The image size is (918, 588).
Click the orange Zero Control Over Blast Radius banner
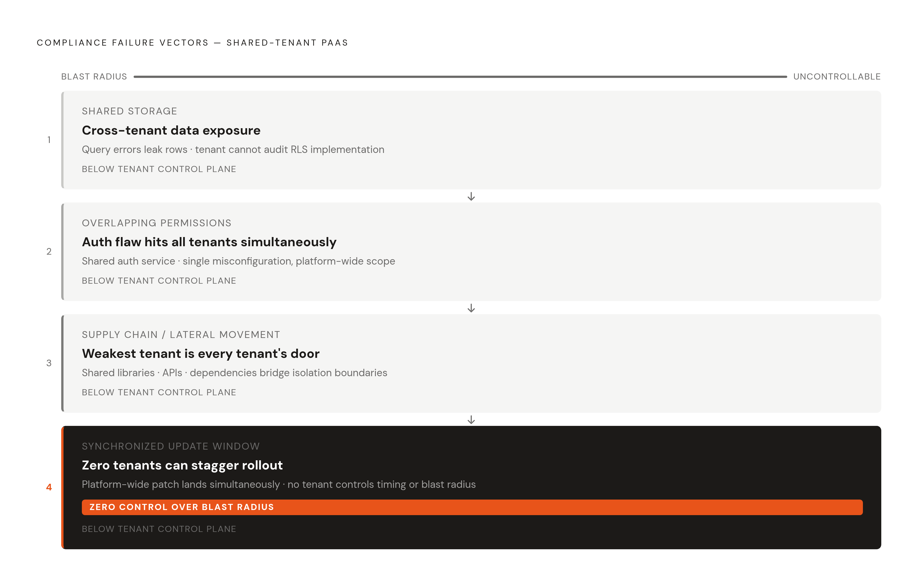click(472, 507)
